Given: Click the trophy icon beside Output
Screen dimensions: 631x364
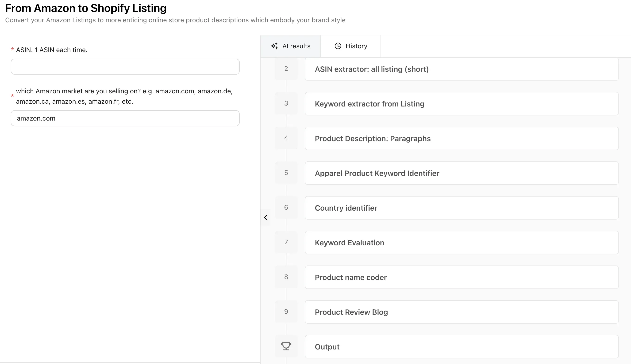Looking at the screenshot, I should (286, 346).
